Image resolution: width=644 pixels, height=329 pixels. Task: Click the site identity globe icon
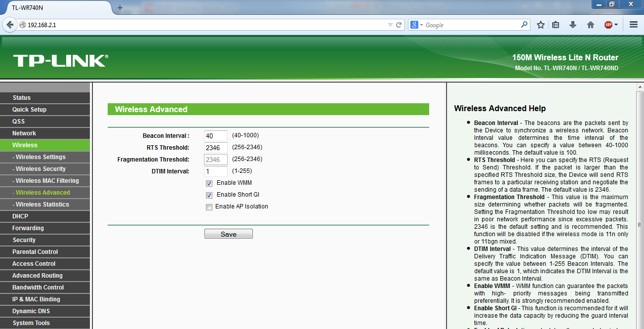click(x=23, y=25)
